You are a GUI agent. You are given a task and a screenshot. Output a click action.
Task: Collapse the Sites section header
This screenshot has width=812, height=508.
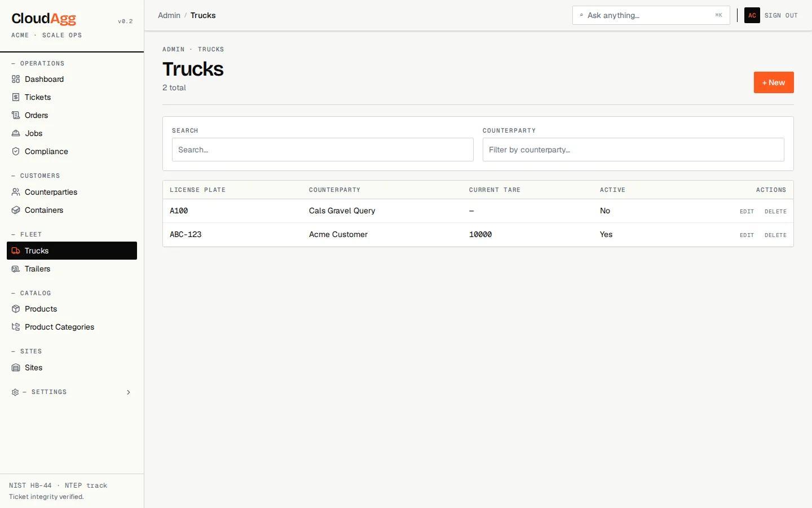27,351
